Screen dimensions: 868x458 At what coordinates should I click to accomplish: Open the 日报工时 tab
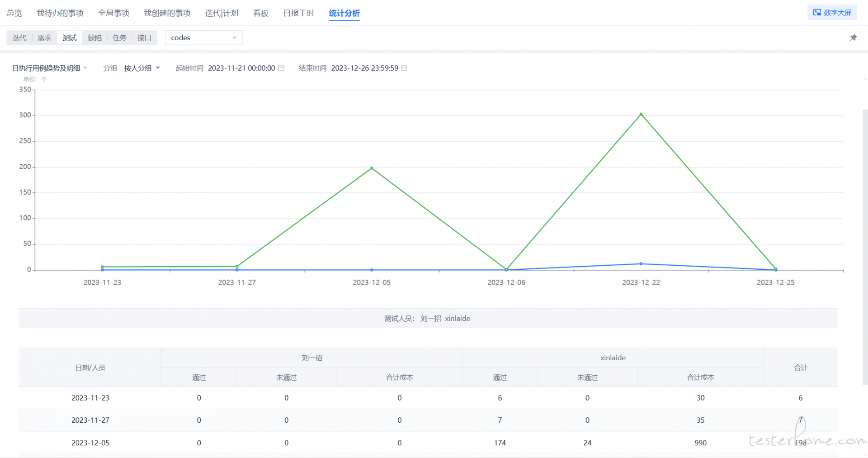(298, 13)
